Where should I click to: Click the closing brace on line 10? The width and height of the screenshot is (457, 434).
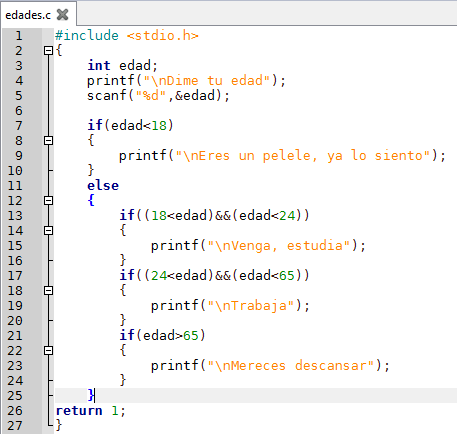click(91, 170)
